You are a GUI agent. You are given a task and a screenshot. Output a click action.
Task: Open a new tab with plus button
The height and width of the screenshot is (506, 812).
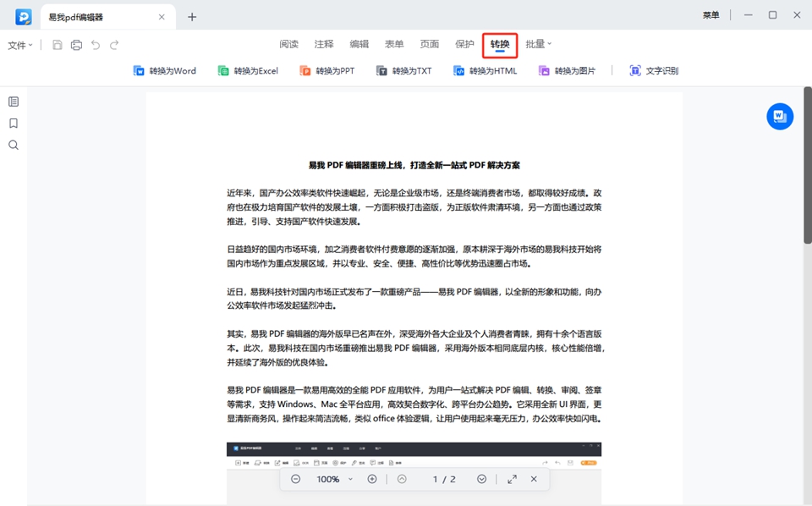tap(192, 17)
